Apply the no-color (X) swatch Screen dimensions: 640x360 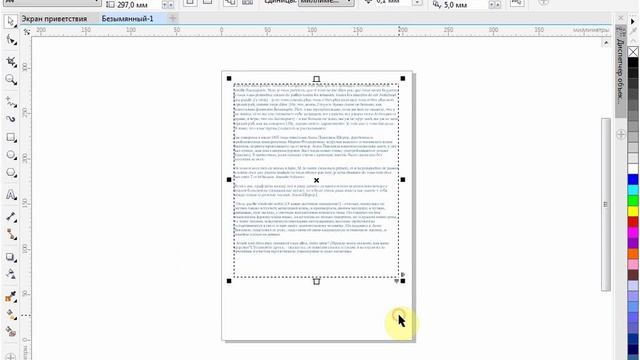point(633,52)
